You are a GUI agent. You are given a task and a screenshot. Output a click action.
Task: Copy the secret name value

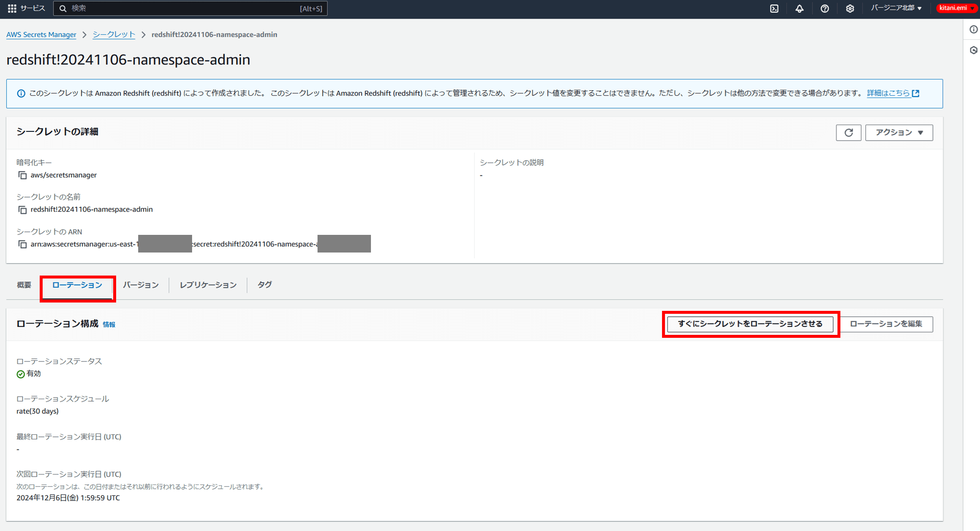coord(23,210)
